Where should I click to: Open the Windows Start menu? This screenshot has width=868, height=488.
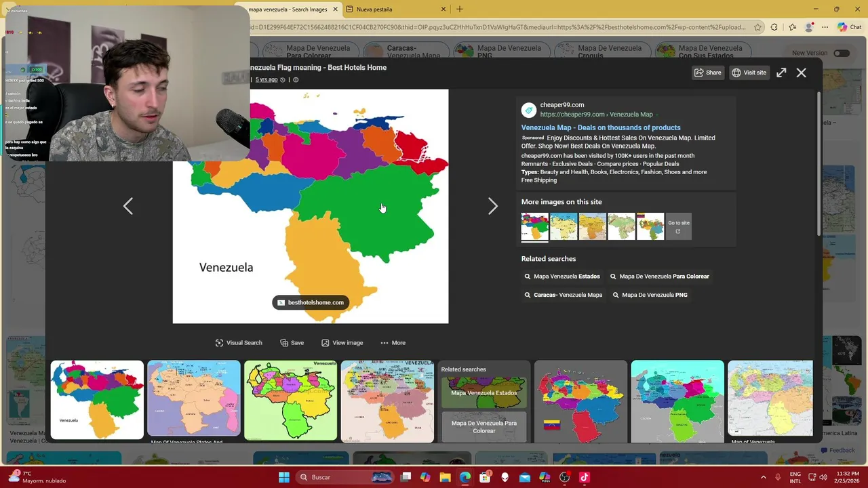click(284, 477)
